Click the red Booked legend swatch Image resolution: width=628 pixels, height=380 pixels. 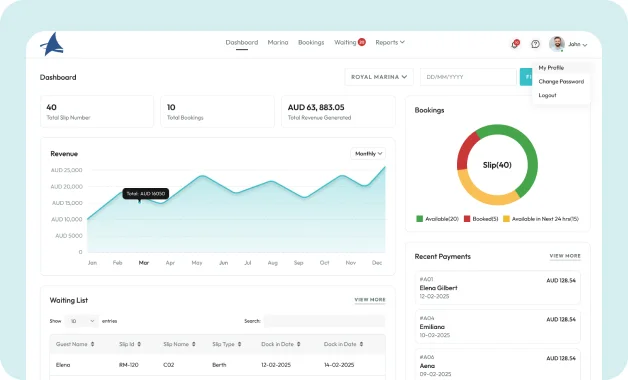point(467,219)
